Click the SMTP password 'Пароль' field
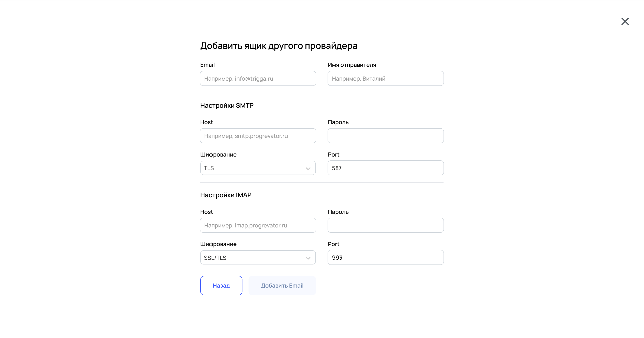 386,136
